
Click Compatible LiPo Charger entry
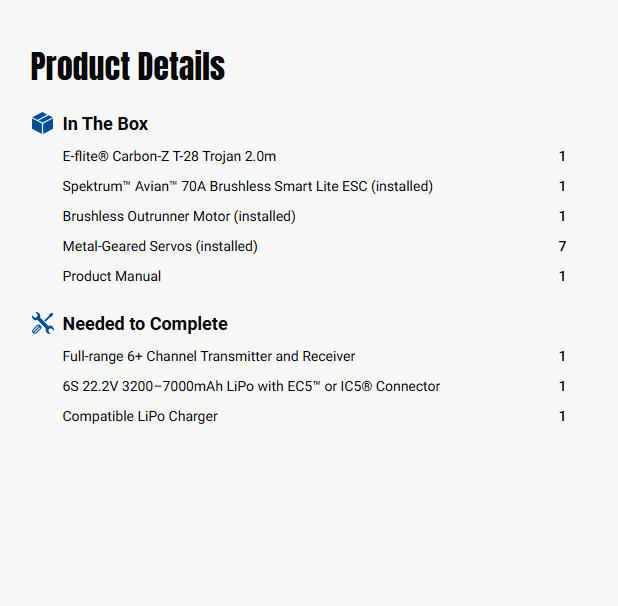[140, 416]
